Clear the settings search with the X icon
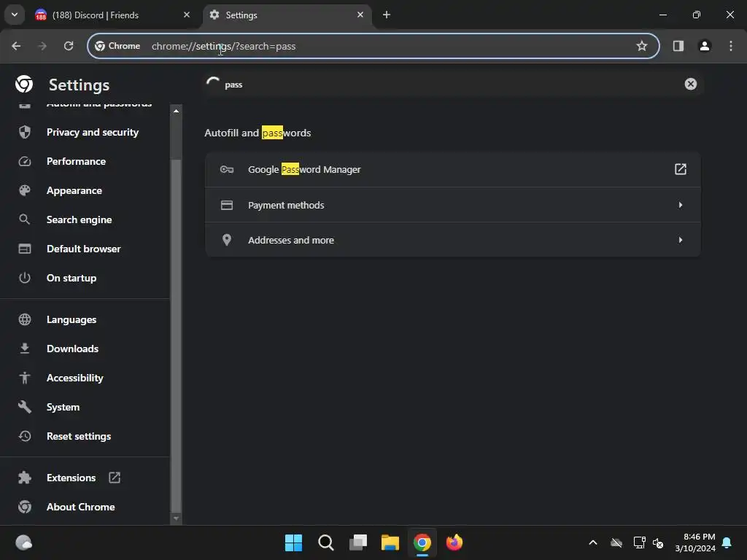This screenshot has height=560, width=747. click(690, 84)
